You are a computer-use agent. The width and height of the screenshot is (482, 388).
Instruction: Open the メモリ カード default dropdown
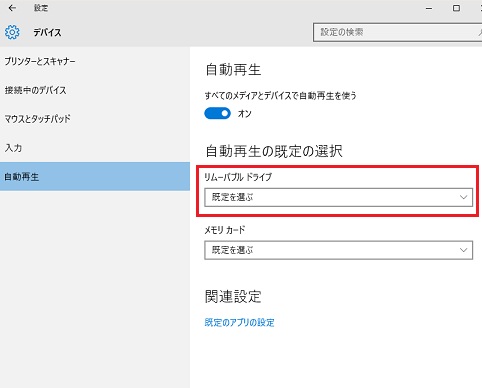pyautogui.click(x=338, y=250)
